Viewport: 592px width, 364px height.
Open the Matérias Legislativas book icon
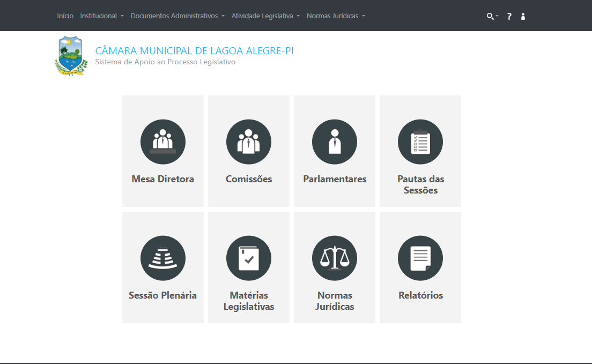(249, 258)
